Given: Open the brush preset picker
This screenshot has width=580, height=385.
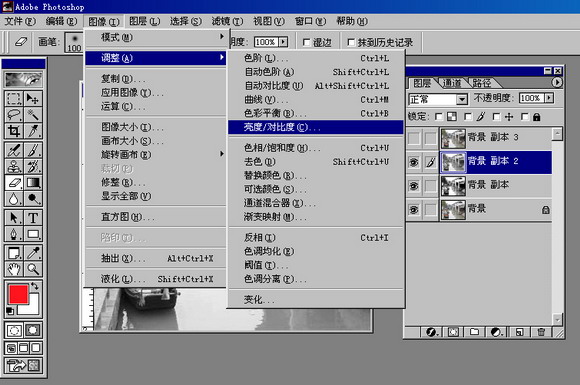Looking at the screenshot, I should (74, 42).
